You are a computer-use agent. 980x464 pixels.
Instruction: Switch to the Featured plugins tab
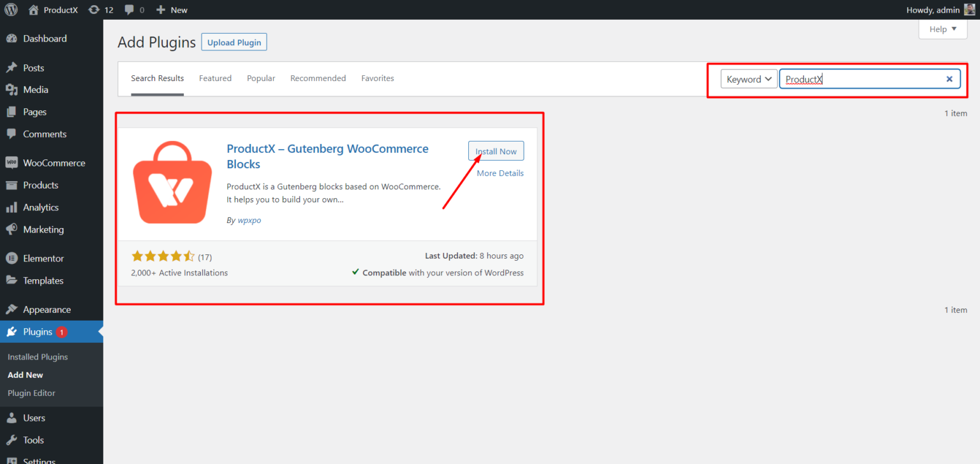click(x=215, y=78)
